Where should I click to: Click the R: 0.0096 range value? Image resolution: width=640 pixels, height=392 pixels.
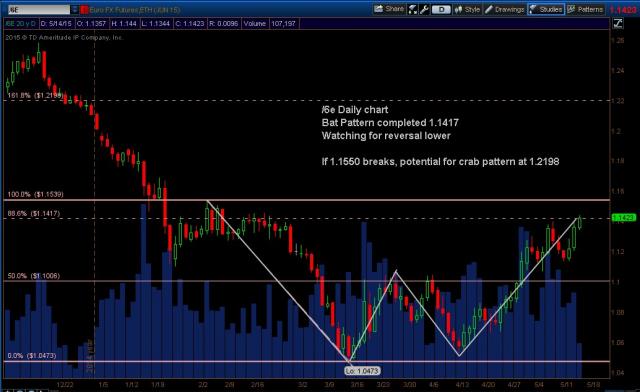[224, 24]
